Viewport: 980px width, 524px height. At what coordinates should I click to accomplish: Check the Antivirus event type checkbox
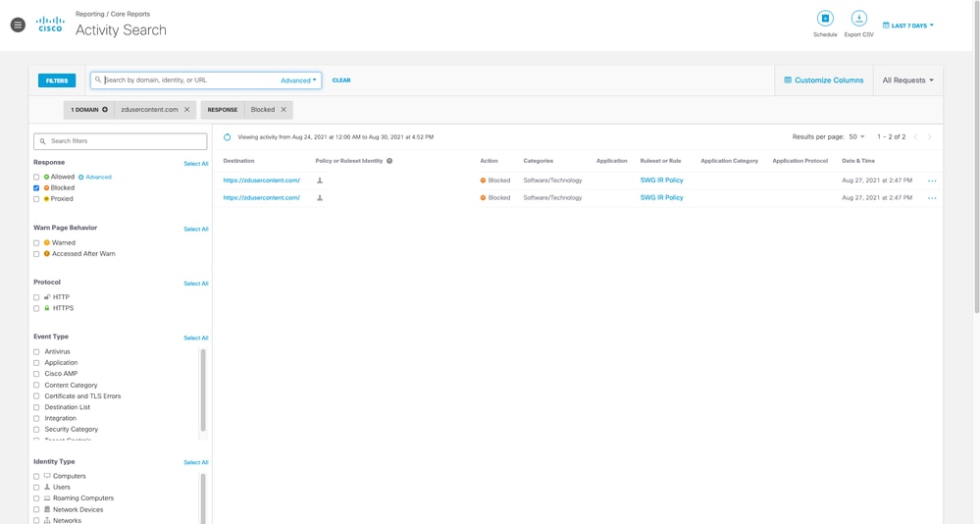click(36, 352)
